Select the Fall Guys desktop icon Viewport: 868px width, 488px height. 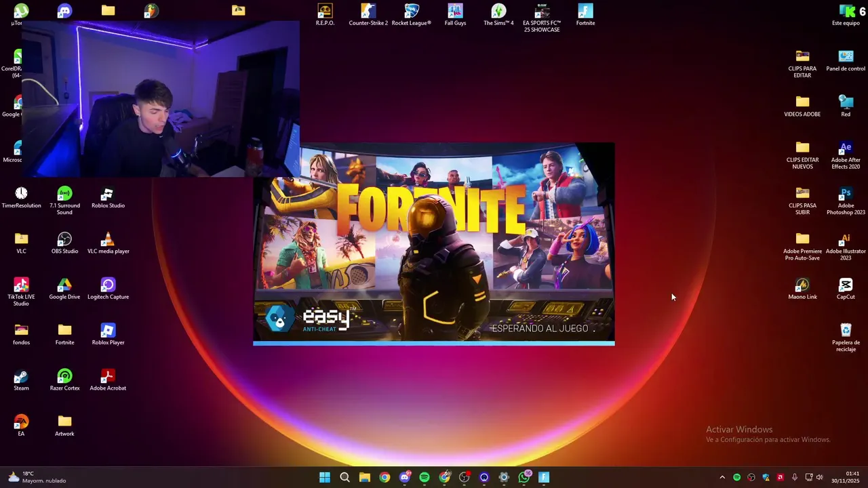click(455, 14)
